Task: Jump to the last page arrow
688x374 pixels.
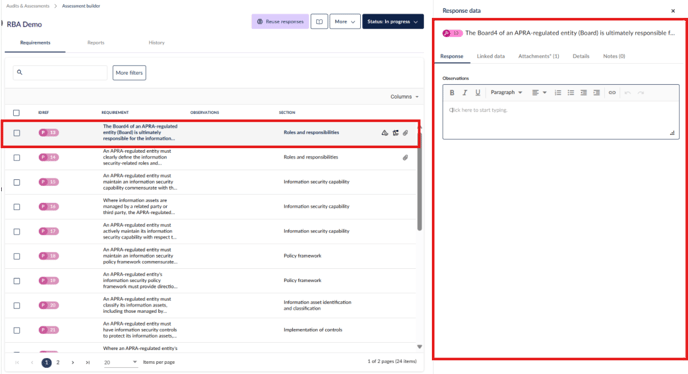Action: [88, 363]
